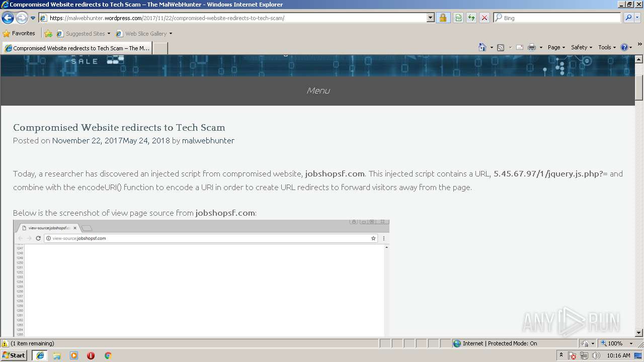Screen dimensions: 644x362
Task: Open Internet Explorer taskbar icon
Action: (40, 355)
